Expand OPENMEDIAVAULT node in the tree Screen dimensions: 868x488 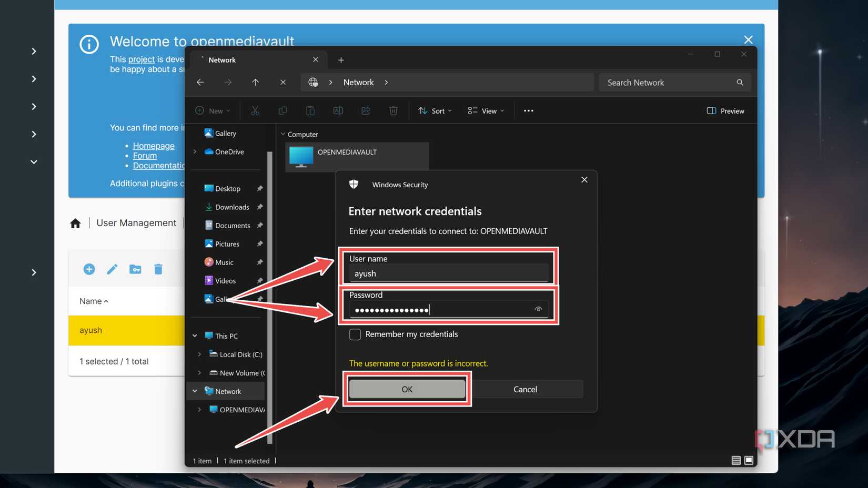pyautogui.click(x=199, y=409)
